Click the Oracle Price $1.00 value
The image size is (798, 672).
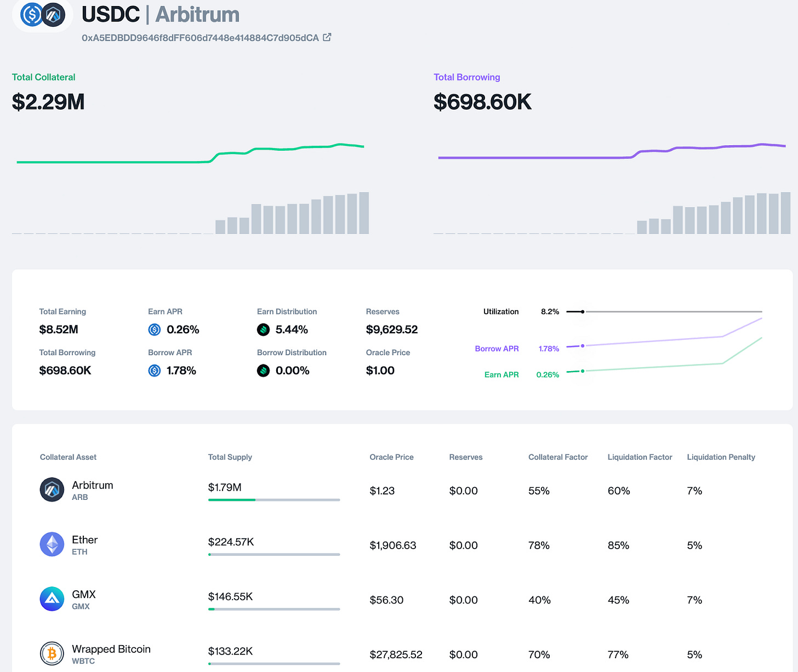click(380, 371)
